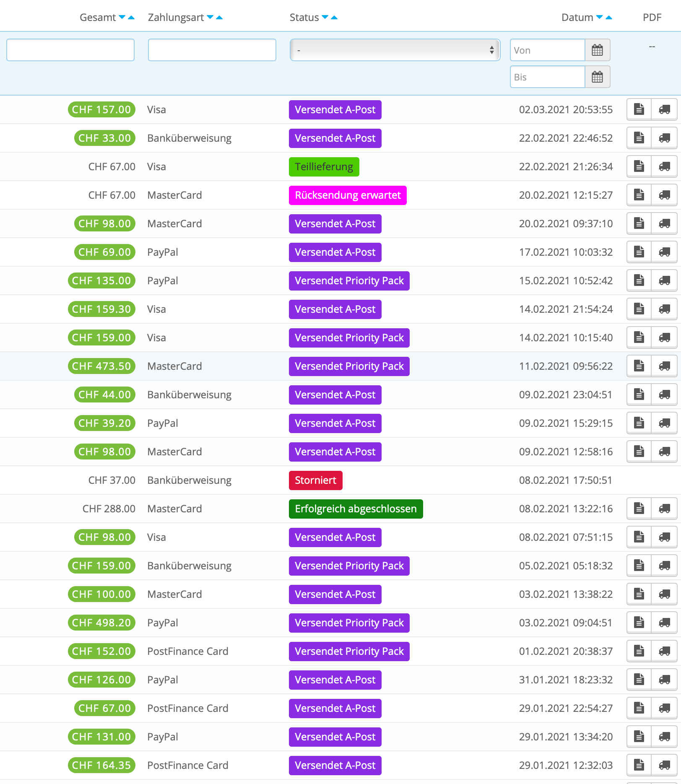The height and width of the screenshot is (784, 681).
Task: Open invoice icon for CHF 126.00 order
Action: (639, 680)
